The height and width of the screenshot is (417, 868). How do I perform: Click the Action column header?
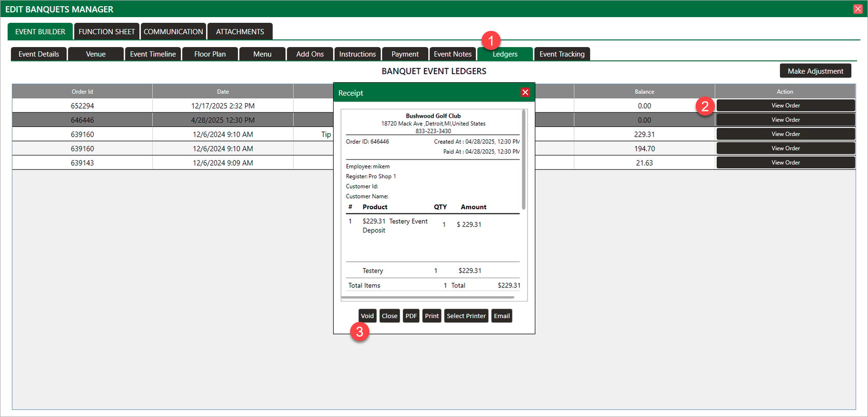[x=785, y=92]
